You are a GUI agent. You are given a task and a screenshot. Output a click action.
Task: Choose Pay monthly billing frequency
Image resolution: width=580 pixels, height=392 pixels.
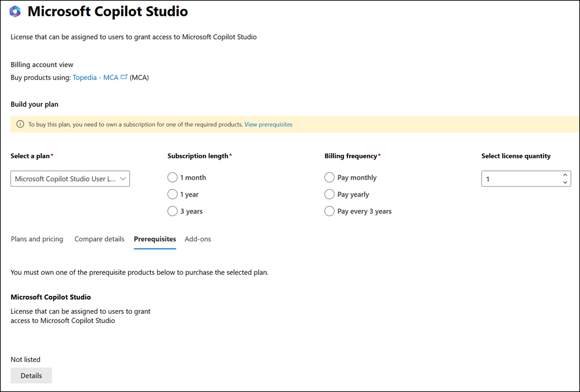329,177
